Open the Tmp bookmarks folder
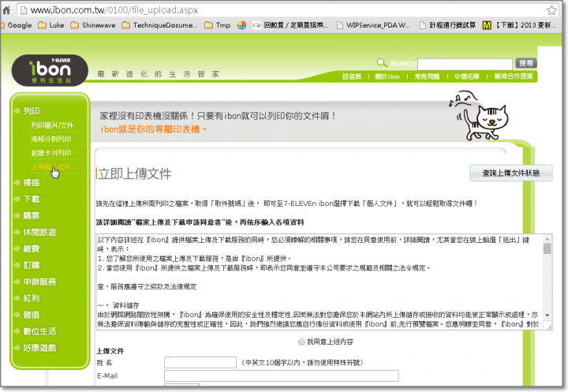Image resolution: width=568 pixels, height=392 pixels. click(218, 25)
